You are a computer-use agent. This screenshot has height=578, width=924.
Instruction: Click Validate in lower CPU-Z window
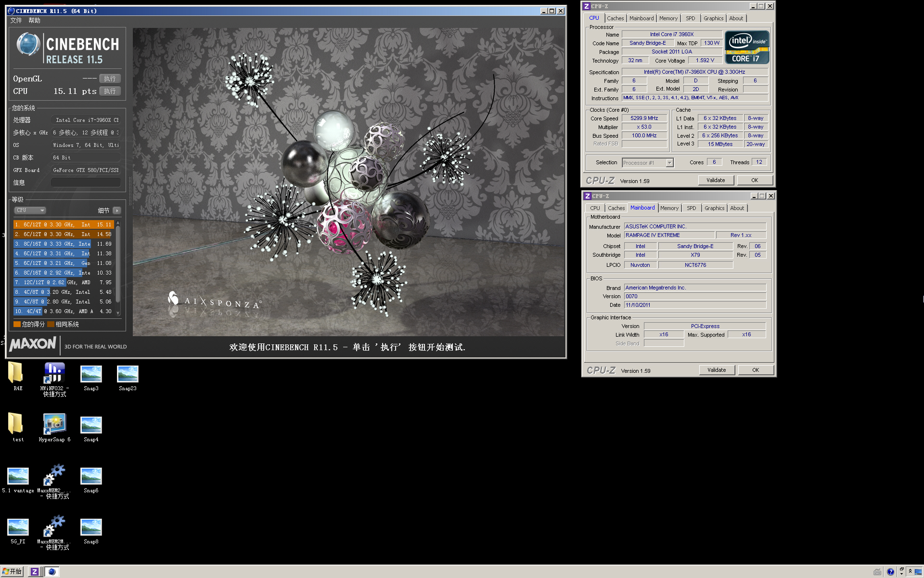[x=717, y=370]
